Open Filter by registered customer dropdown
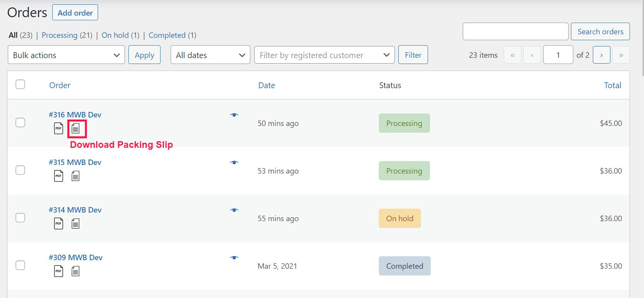Image resolution: width=644 pixels, height=298 pixels. coord(324,55)
